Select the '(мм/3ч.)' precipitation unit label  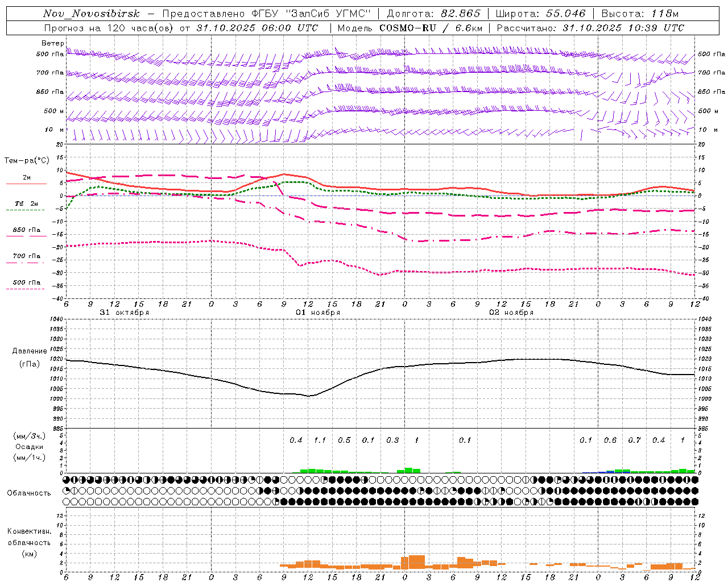pyautogui.click(x=29, y=436)
